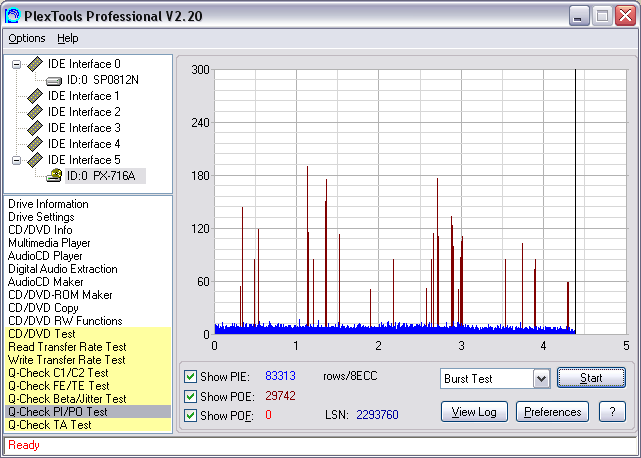The width and height of the screenshot is (641, 458).
Task: Close the PlexTools Professional window
Action: click(625, 16)
